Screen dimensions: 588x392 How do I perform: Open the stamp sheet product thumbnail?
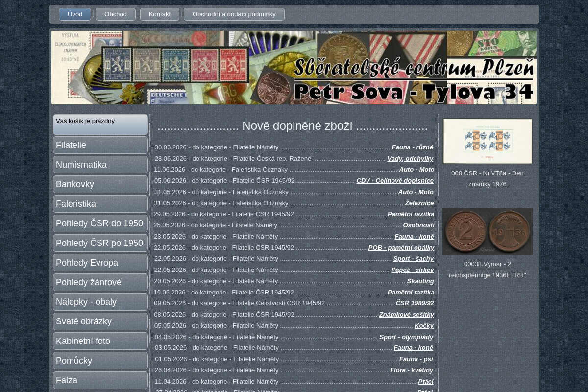[x=488, y=141]
